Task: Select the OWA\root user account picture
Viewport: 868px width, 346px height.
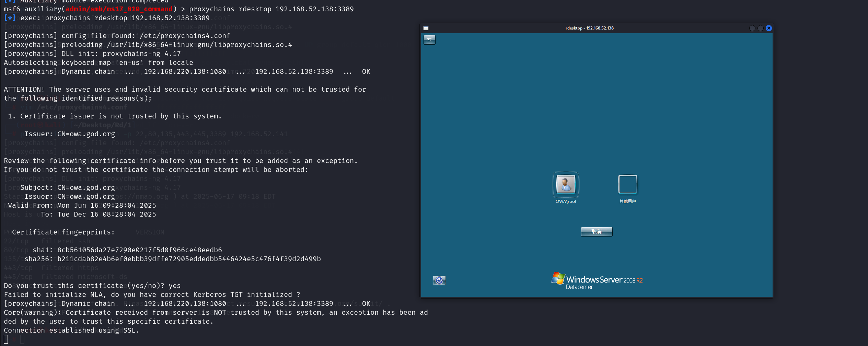Action: [x=566, y=184]
